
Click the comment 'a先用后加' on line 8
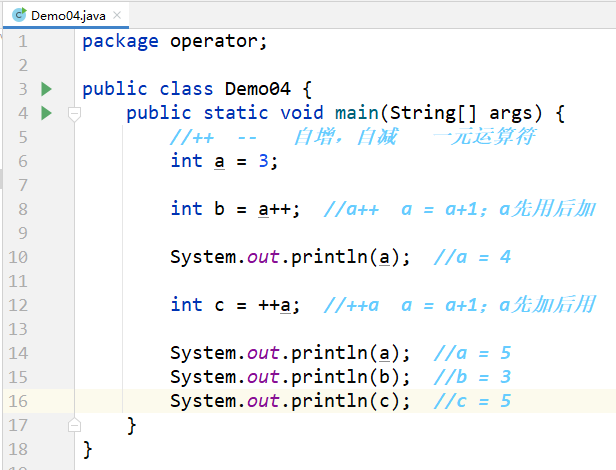tap(547, 209)
